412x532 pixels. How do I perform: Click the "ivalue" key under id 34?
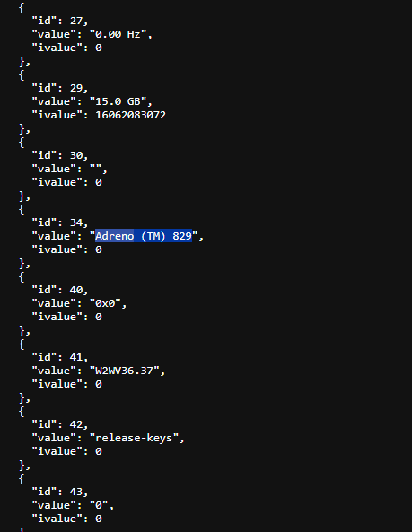(x=57, y=249)
